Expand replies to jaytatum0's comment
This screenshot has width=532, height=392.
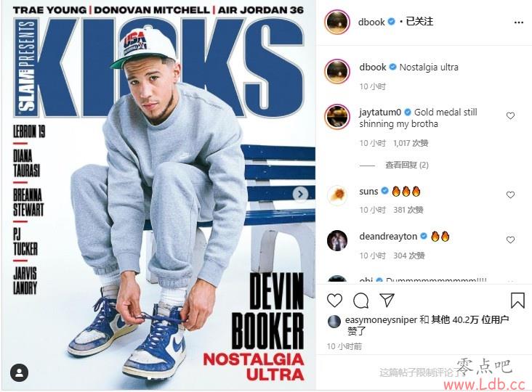click(x=406, y=165)
